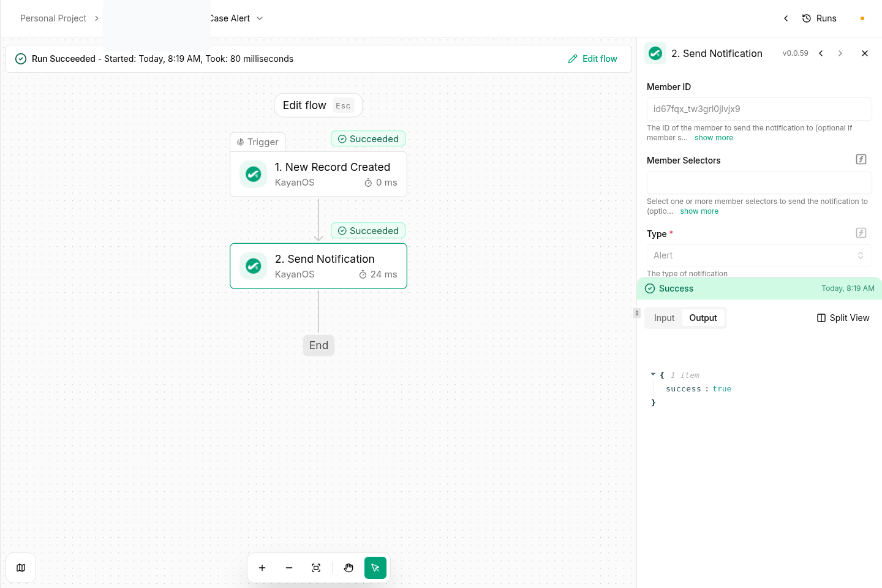Click Succeeded badge above New Record Created

click(x=368, y=139)
